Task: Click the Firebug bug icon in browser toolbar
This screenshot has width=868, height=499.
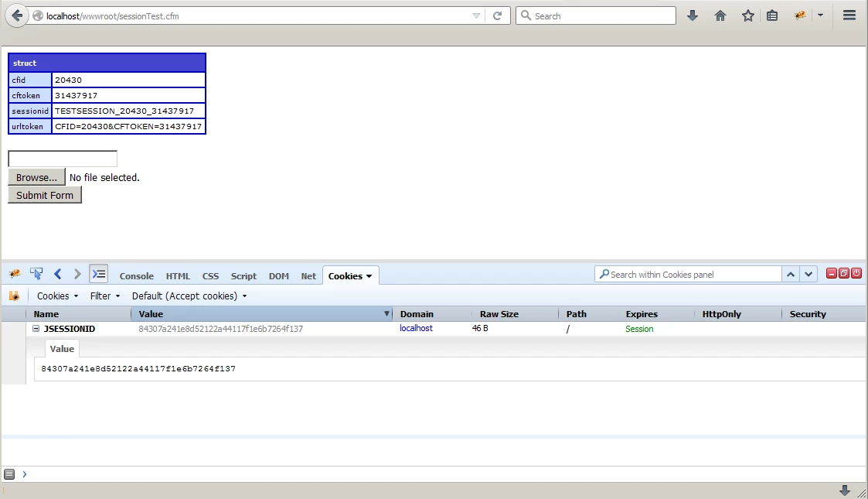Action: click(x=800, y=15)
